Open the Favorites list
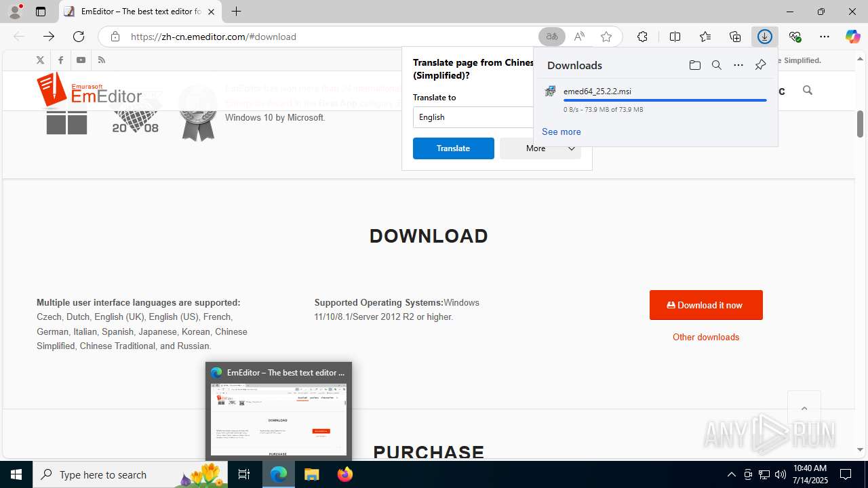 point(705,37)
